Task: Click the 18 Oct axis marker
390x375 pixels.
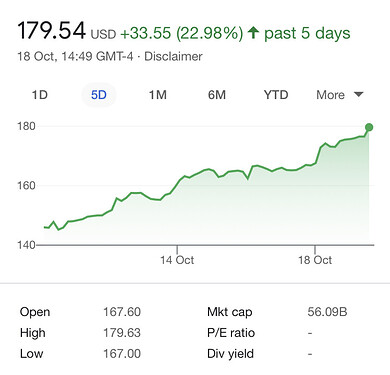Action: 315,260
